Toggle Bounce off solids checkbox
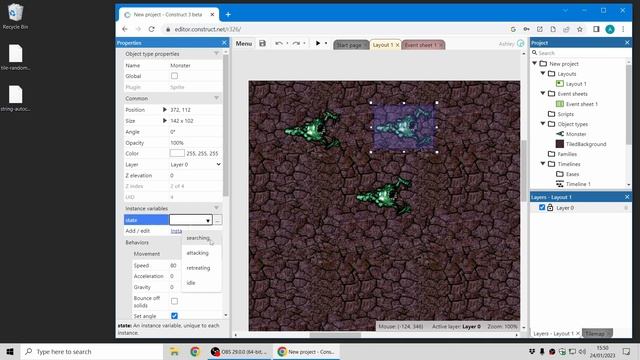640x360 pixels. (x=174, y=301)
